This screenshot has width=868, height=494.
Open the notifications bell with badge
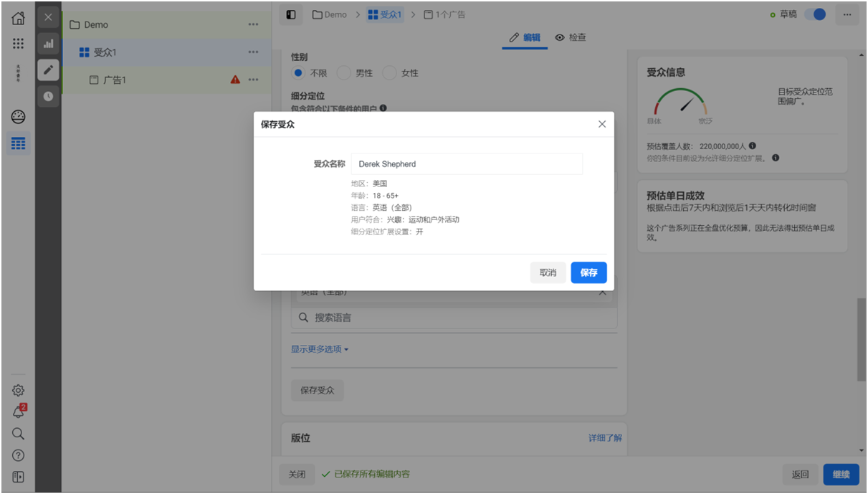click(18, 411)
